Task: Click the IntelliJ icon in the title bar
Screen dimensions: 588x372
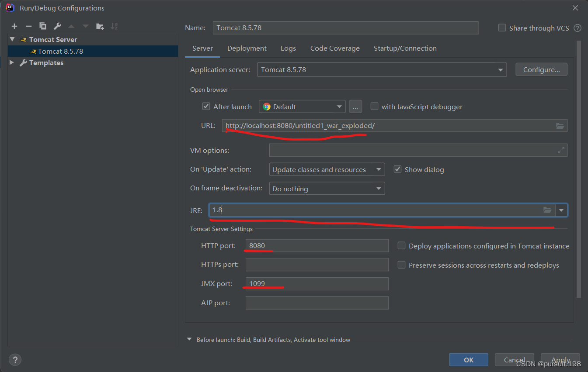Action: 10,7
